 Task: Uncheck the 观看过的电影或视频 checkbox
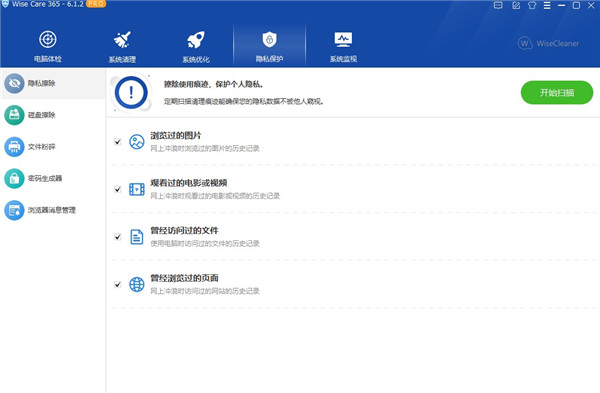click(x=117, y=189)
